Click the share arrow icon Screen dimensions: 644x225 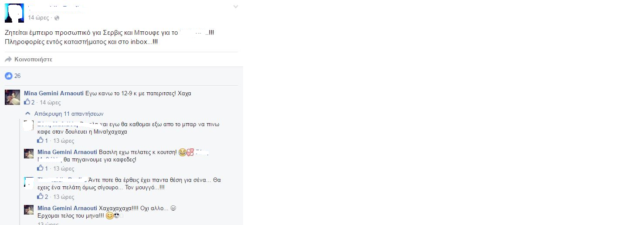8,59
